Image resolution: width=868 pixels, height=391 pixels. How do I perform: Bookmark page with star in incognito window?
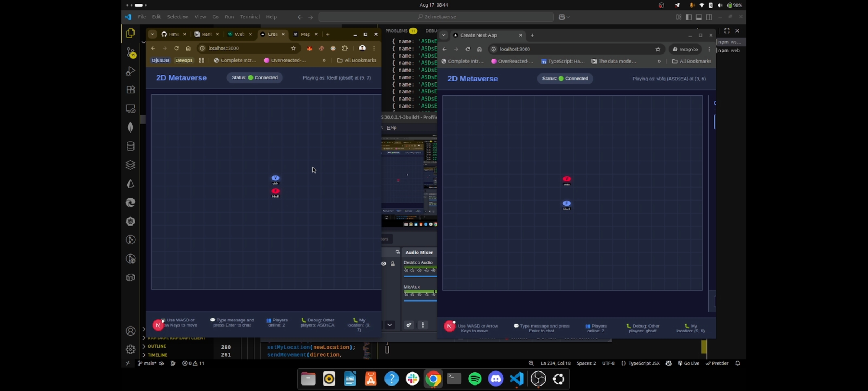pos(658,49)
